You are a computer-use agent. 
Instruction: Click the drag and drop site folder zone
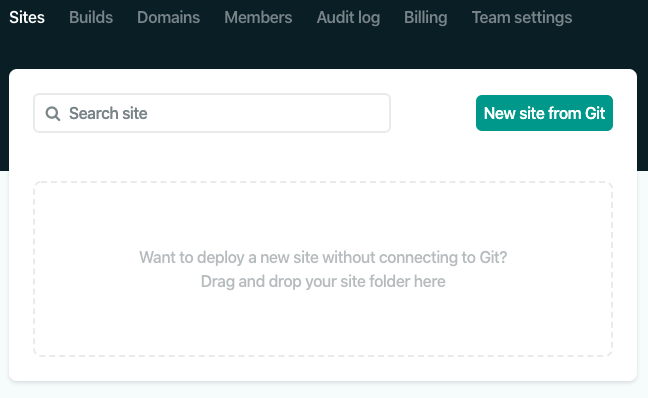coord(323,269)
